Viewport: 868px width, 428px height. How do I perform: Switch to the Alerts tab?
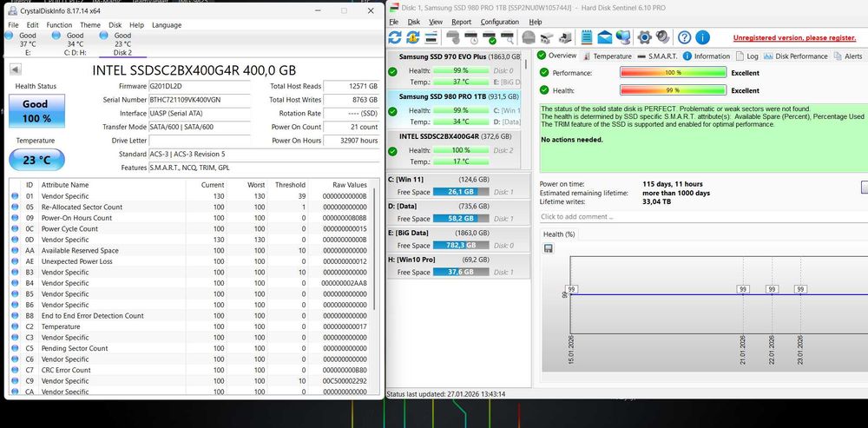pyautogui.click(x=848, y=56)
